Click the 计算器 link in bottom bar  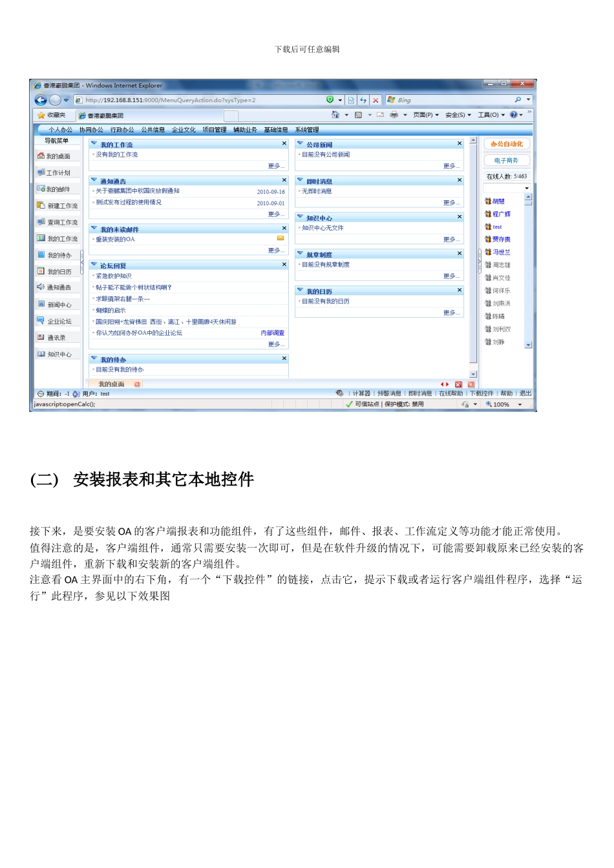click(361, 393)
